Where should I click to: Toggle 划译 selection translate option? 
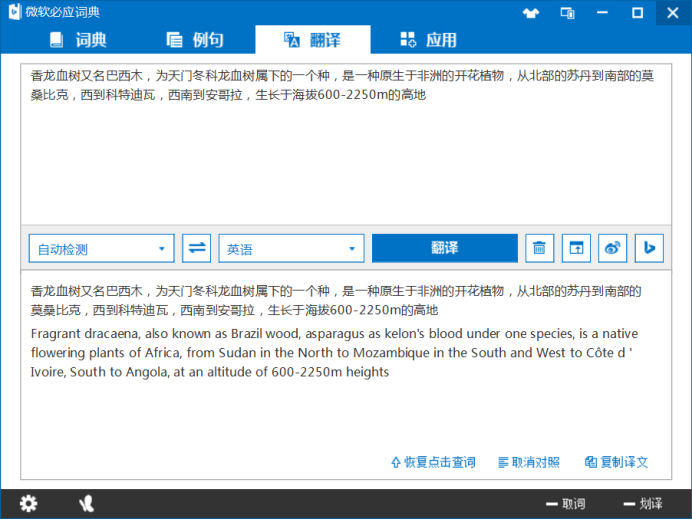[x=643, y=504]
